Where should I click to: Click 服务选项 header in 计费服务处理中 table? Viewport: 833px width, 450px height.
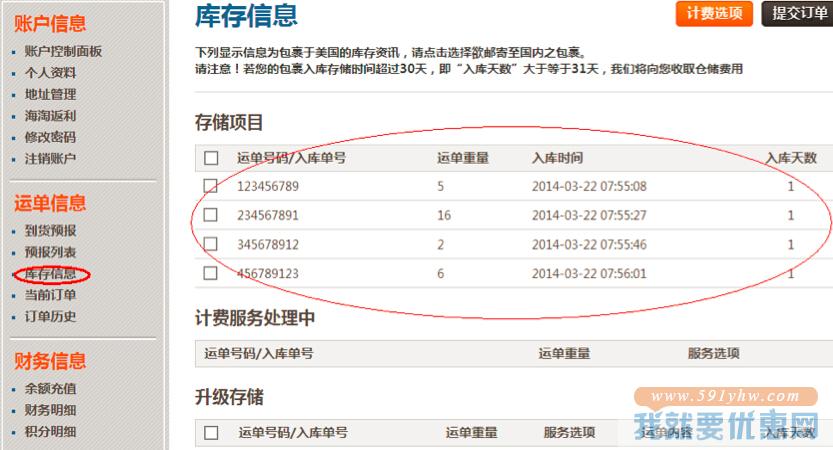click(713, 353)
